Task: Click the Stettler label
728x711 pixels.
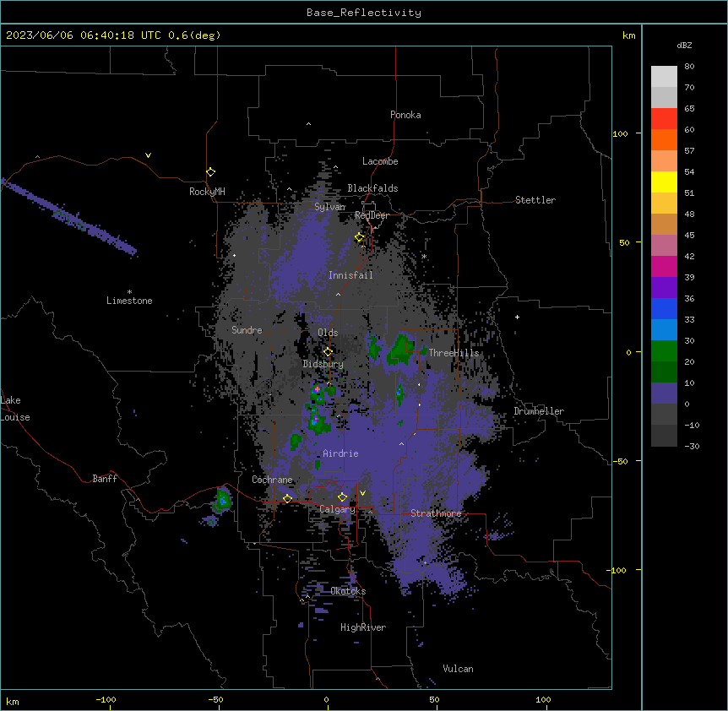Action: (x=535, y=200)
